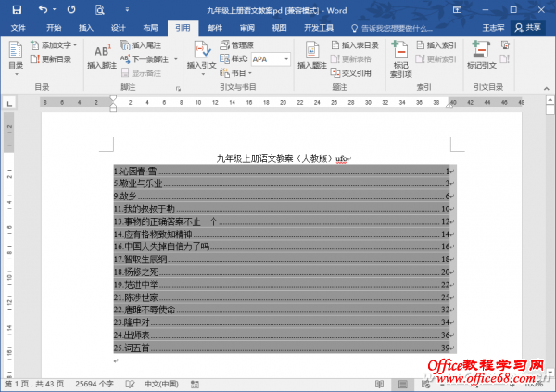Click the word count 25694个字
The image size is (556, 392).
pos(95,384)
